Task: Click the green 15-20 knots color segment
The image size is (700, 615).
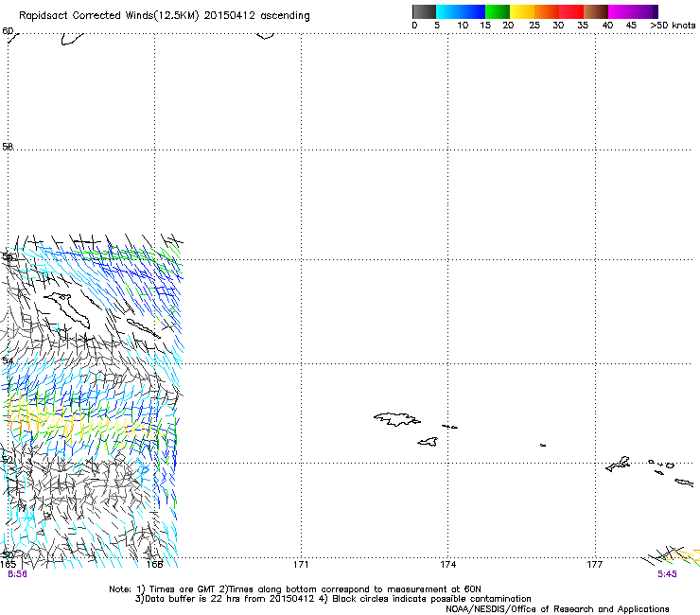Action: coord(498,11)
